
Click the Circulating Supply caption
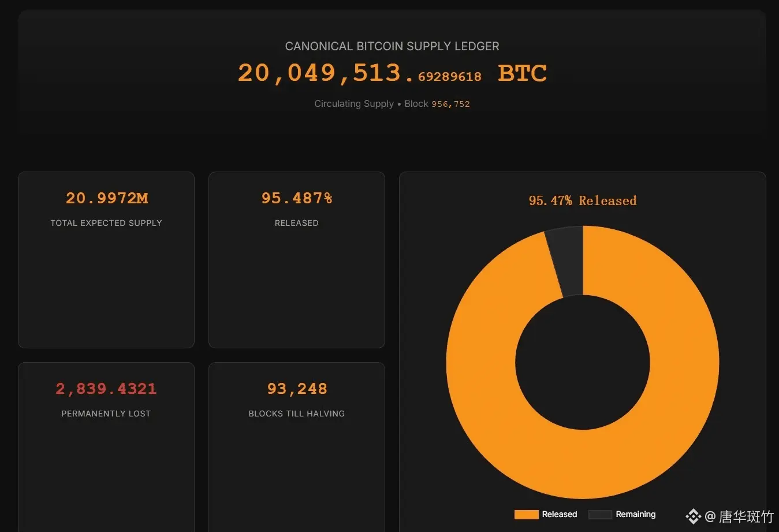pos(354,104)
